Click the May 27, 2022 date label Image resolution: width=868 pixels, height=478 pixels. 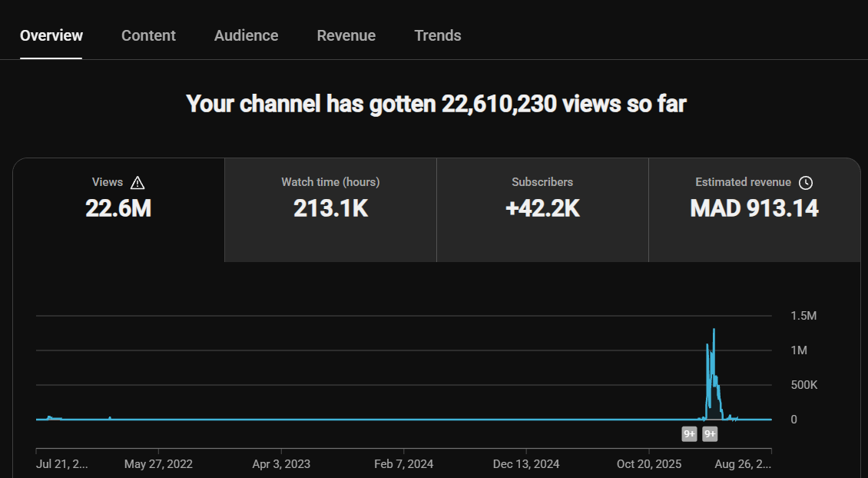pos(158,464)
